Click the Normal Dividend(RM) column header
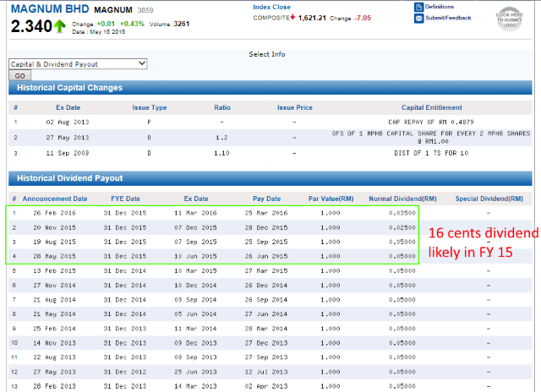The height and width of the screenshot is (392, 541). (x=402, y=199)
